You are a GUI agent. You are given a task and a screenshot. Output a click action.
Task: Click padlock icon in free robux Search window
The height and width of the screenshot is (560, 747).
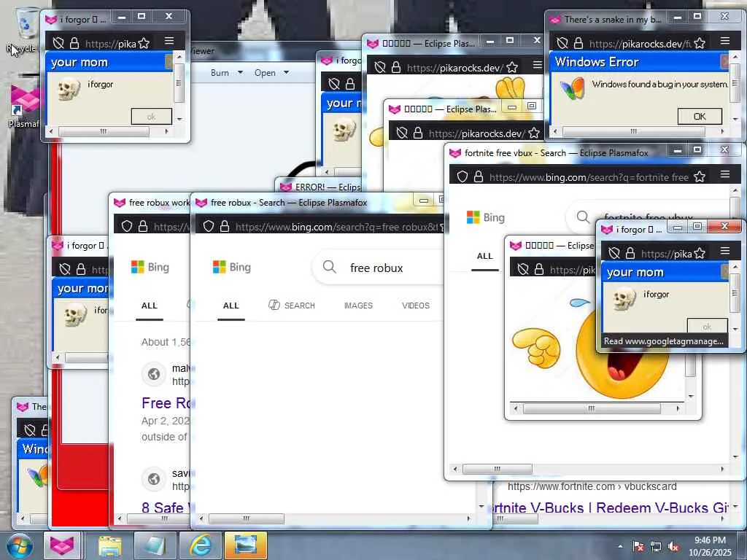tap(225, 226)
